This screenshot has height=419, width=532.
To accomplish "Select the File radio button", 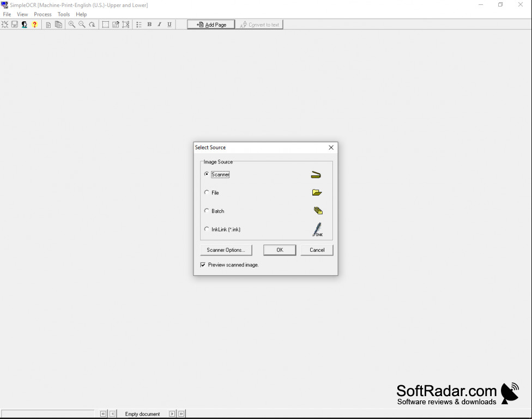I will point(207,192).
